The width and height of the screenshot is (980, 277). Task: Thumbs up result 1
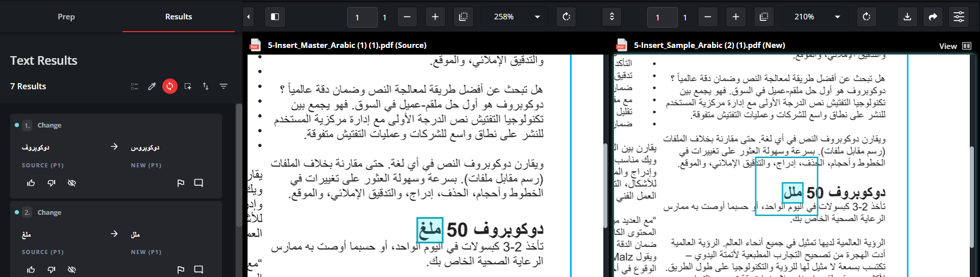click(31, 183)
